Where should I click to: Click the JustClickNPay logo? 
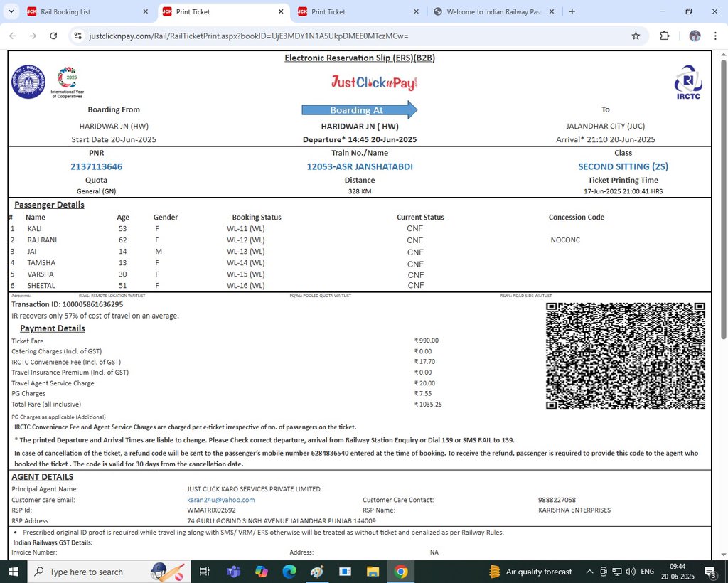(374, 82)
